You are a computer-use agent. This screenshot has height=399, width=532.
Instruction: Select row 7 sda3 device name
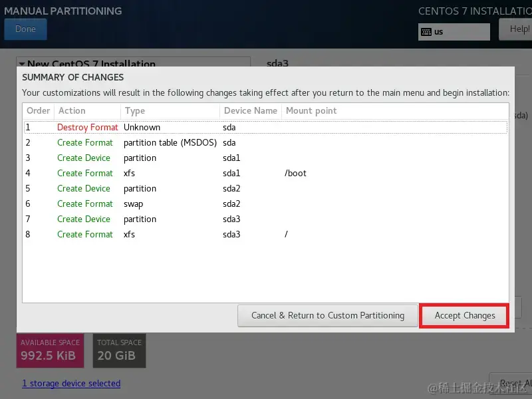(x=231, y=219)
